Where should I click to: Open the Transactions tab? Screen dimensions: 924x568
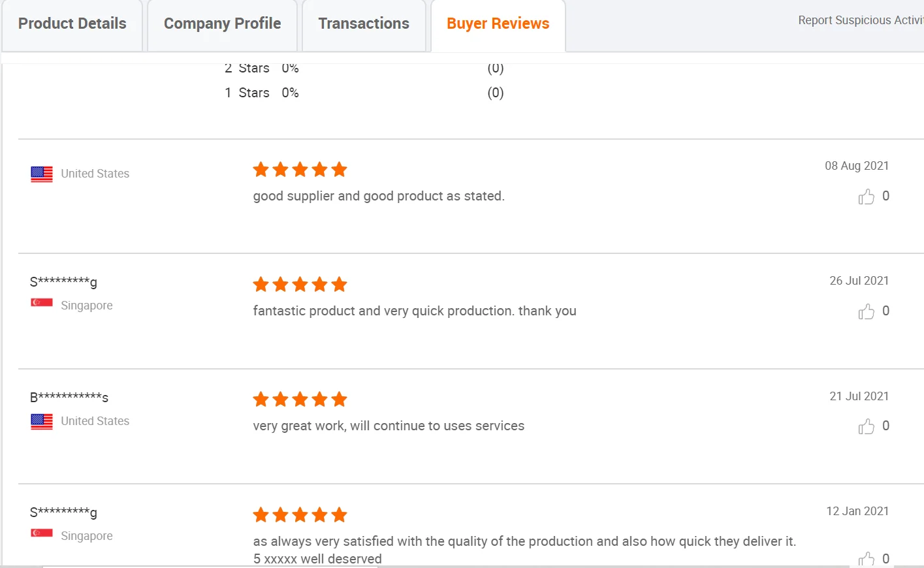pyautogui.click(x=364, y=24)
